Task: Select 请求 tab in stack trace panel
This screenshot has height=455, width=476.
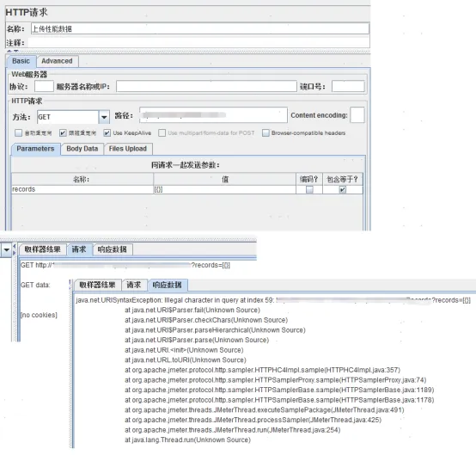Action: click(x=134, y=285)
